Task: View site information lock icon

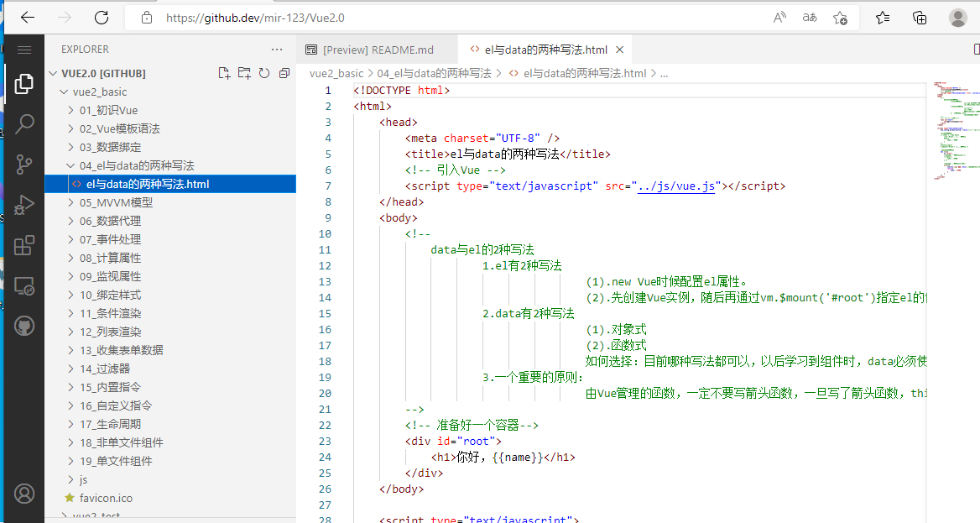Action: pyautogui.click(x=147, y=18)
